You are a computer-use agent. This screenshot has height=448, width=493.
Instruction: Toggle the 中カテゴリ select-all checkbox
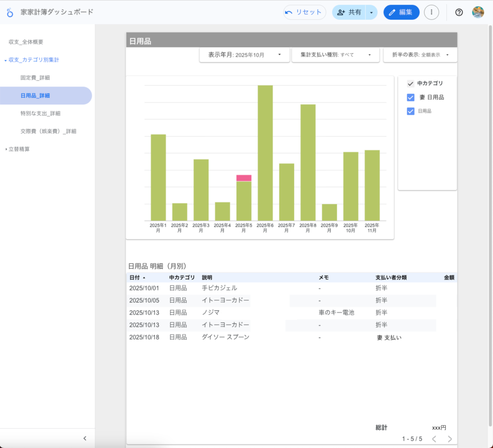pos(411,83)
